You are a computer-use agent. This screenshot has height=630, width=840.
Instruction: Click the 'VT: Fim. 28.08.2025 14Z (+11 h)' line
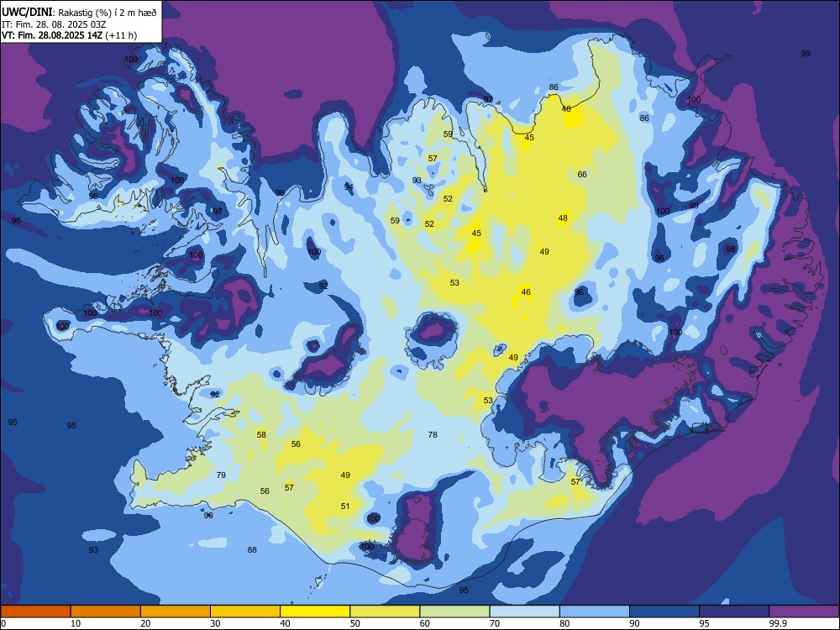[69, 35]
